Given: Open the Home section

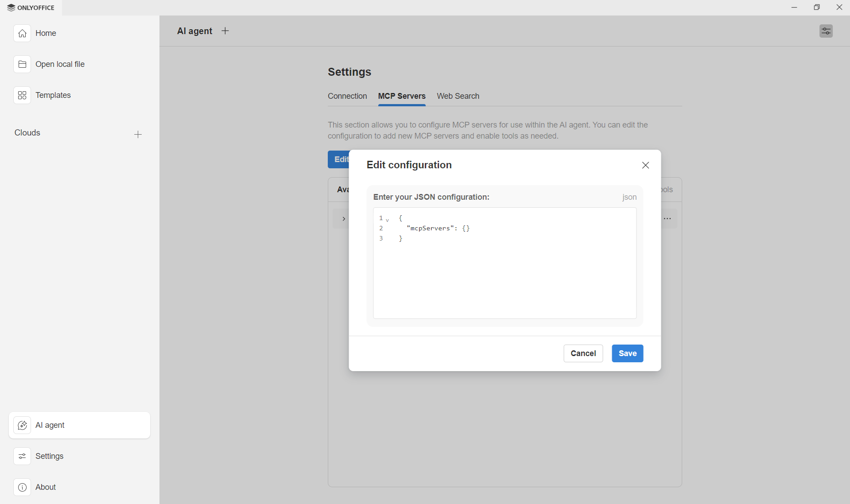Looking at the screenshot, I should 46,33.
